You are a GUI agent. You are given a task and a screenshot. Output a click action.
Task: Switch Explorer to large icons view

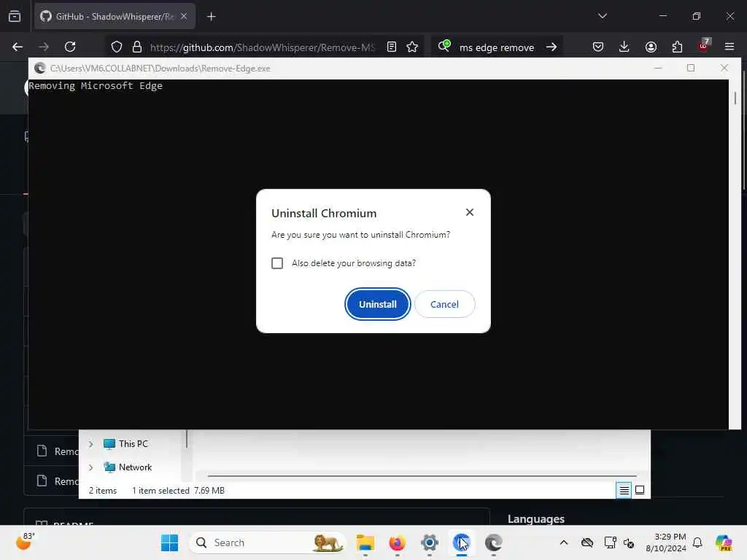pyautogui.click(x=640, y=490)
